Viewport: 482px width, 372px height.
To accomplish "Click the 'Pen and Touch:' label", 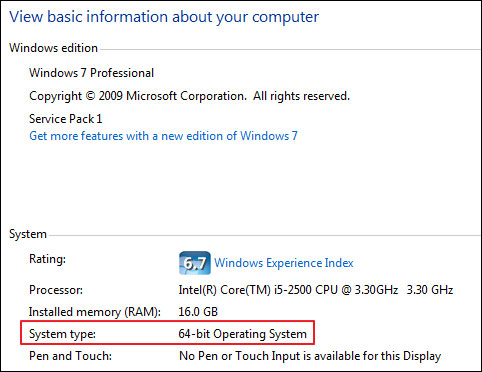I will (71, 356).
